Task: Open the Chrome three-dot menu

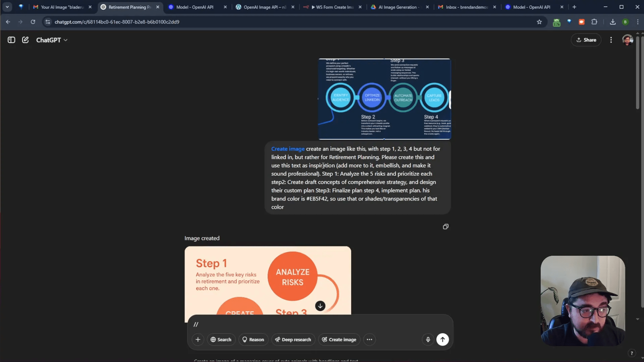Action: coord(638,22)
